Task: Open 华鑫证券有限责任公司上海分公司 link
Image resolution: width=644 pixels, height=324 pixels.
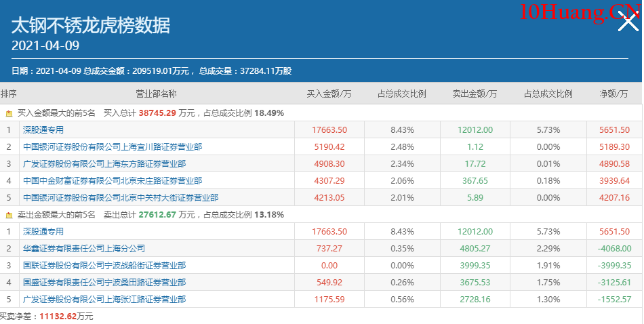Action: click(84, 249)
